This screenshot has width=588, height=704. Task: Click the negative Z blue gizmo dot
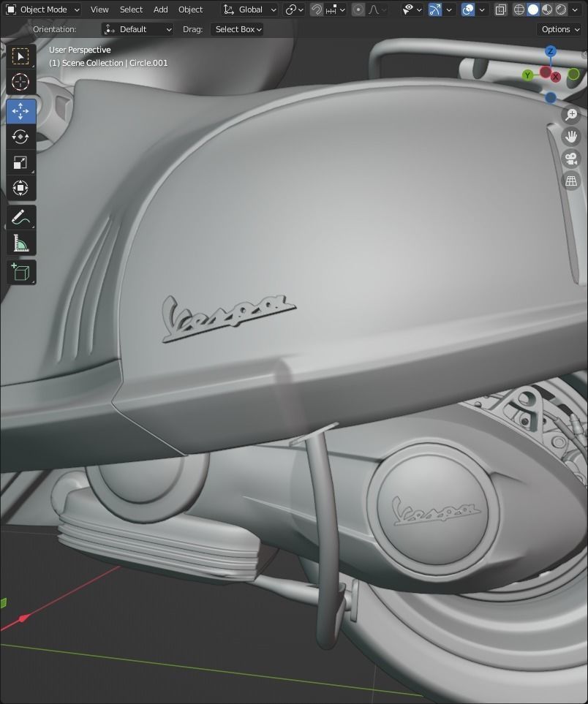(x=551, y=97)
